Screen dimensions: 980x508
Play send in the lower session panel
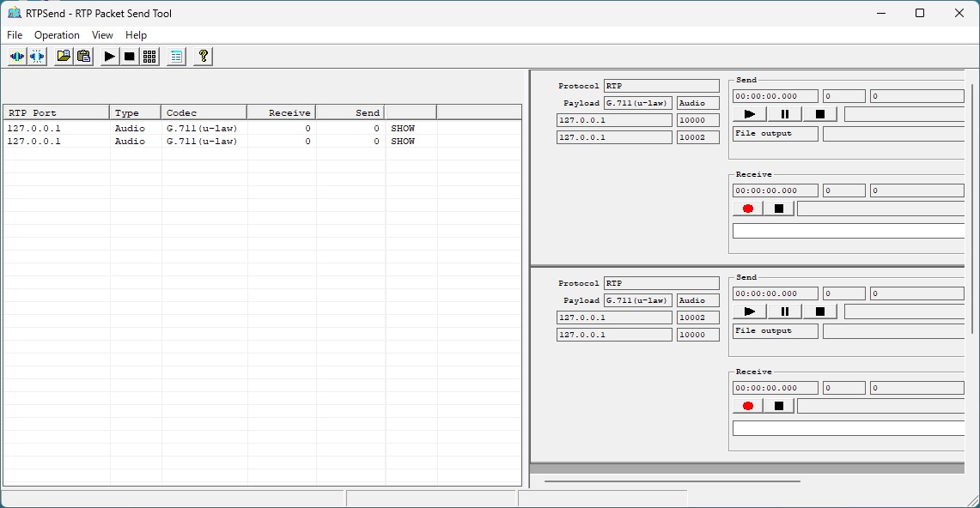(749, 311)
